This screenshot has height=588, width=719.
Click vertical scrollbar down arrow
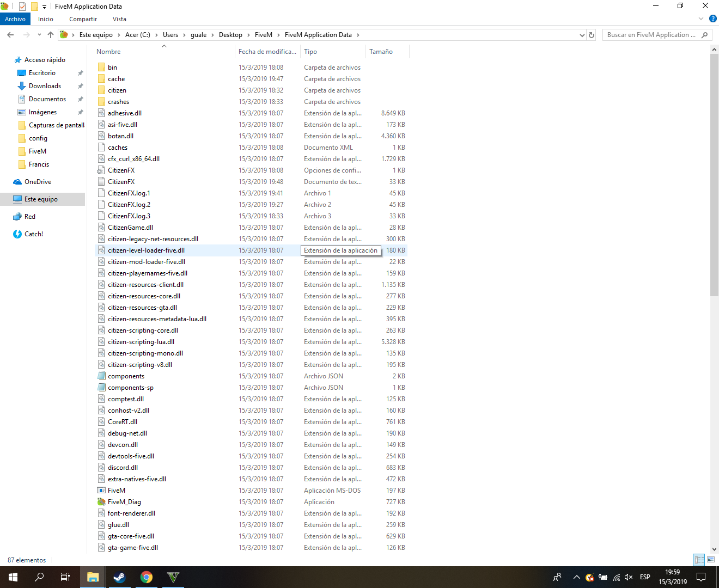pos(715,549)
